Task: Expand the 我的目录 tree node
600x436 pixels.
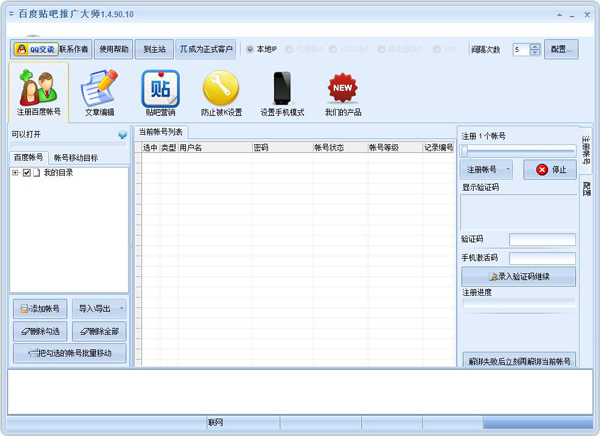Action: (x=15, y=173)
